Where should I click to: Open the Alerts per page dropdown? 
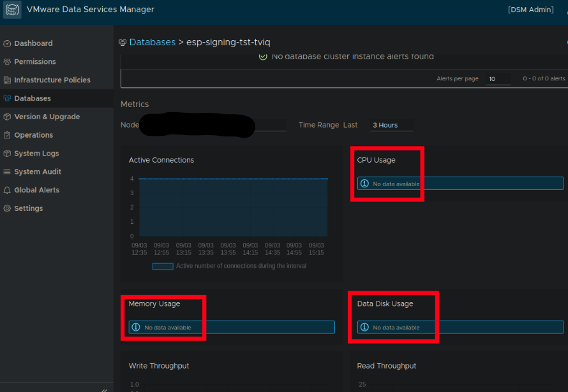(x=498, y=79)
